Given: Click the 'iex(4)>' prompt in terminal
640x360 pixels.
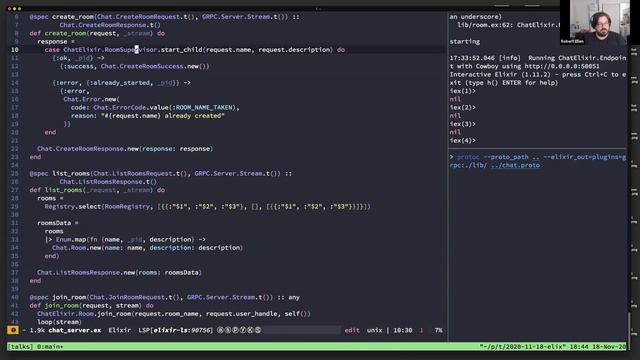Looking at the screenshot, I should 462,140.
